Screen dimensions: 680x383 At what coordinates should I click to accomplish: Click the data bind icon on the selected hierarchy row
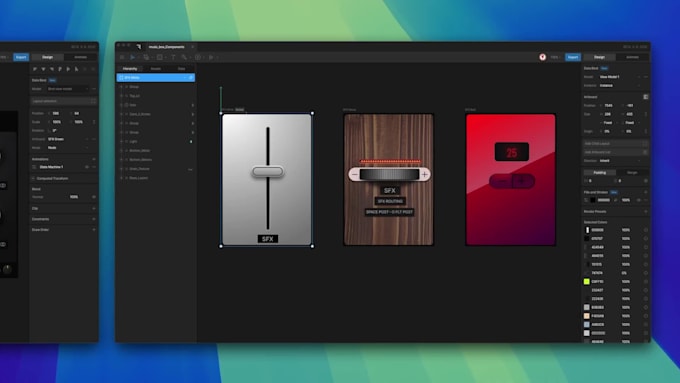click(x=191, y=78)
